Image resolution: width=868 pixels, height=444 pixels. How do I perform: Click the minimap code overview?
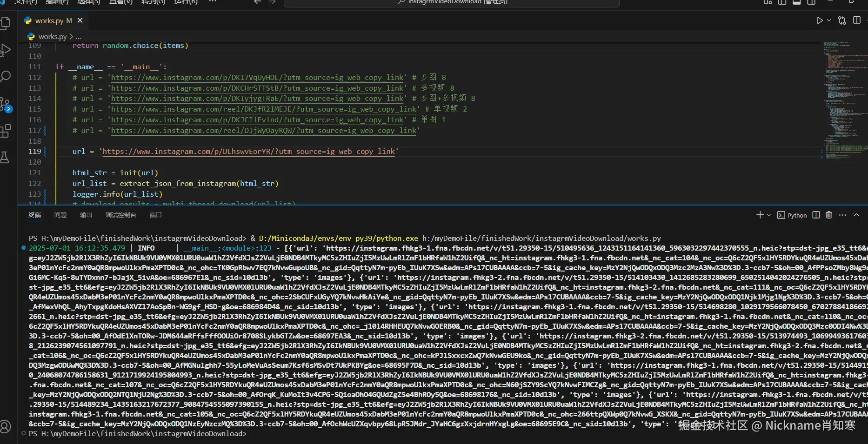point(845,100)
